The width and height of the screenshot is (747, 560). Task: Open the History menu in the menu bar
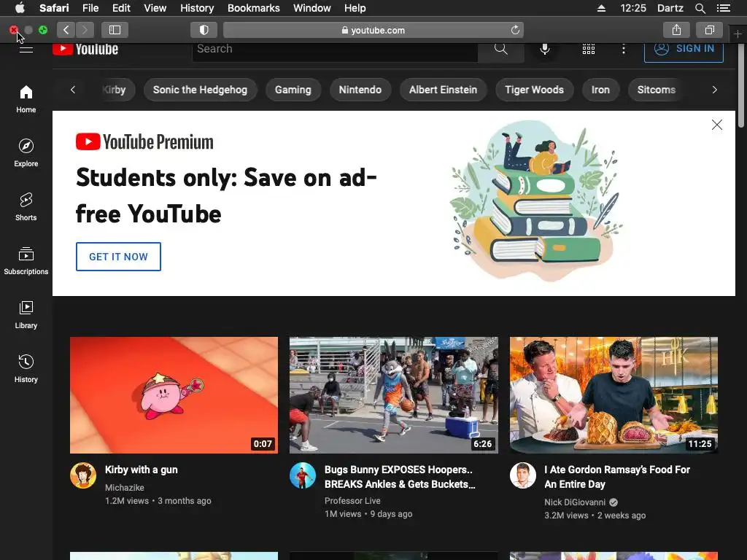[197, 8]
